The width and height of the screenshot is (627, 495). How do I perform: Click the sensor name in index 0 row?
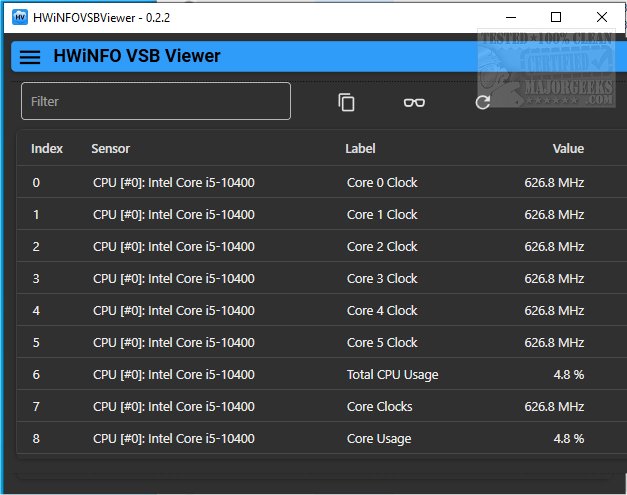click(x=174, y=183)
